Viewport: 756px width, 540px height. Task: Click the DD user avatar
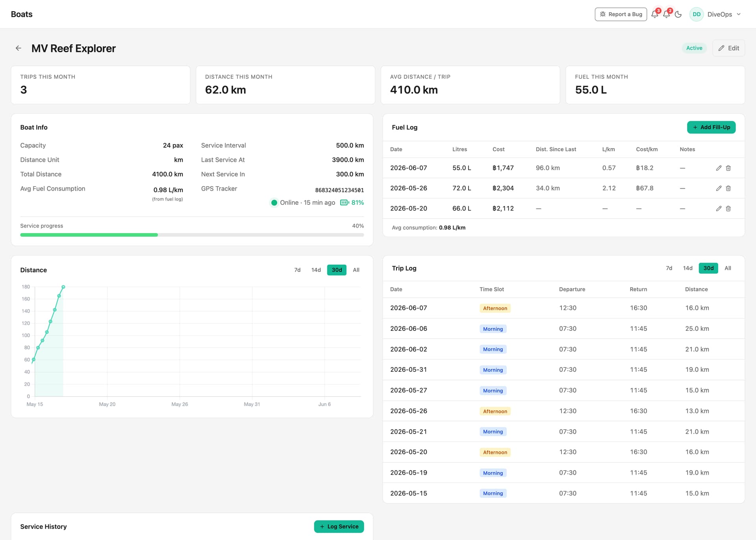697,14
